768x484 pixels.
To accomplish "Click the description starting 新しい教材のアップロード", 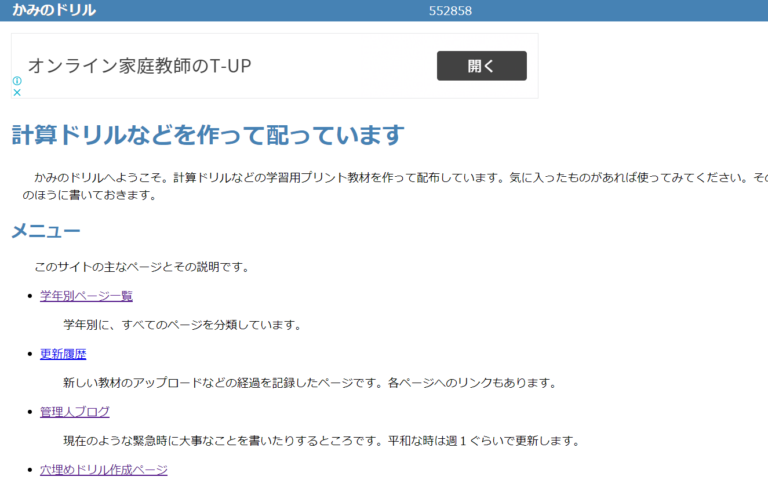I will (x=311, y=383).
